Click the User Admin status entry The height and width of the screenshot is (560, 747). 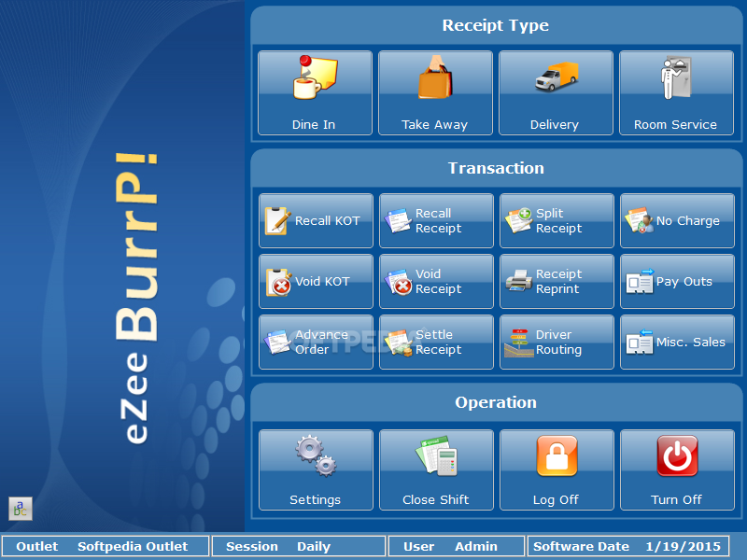457,546
